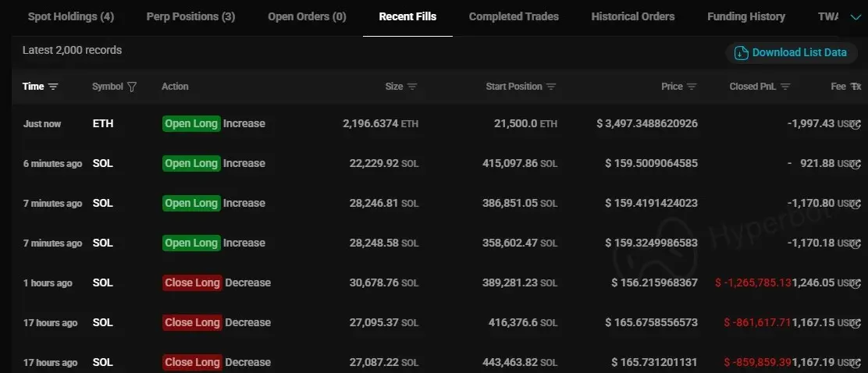
Task: Select the size 28,246.81 SOL
Action: (x=383, y=203)
